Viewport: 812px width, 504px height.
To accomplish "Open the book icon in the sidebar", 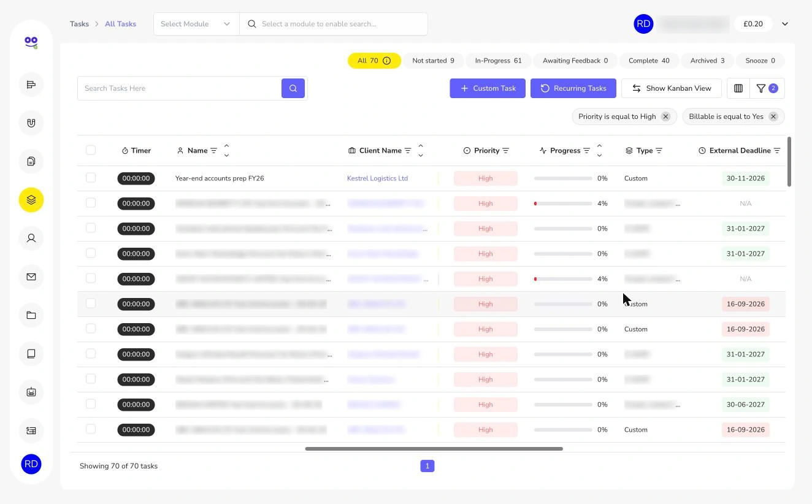I will click(x=31, y=354).
